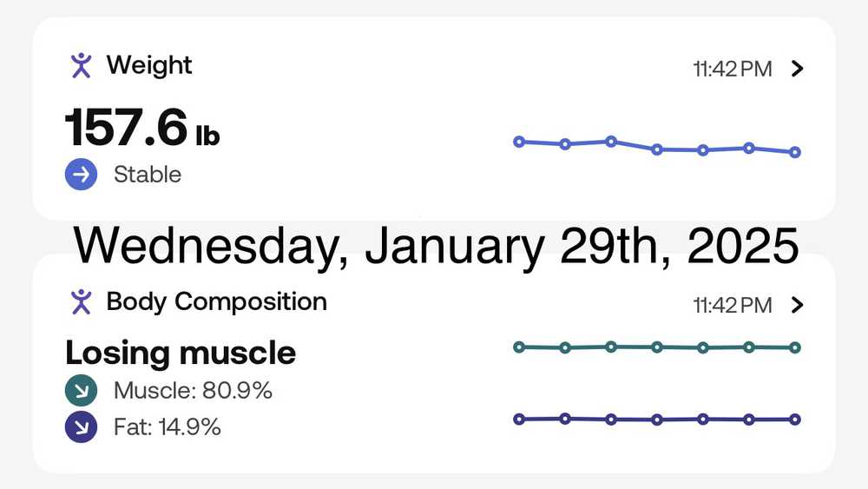Screen dimensions: 868x489
Task: Select the Fat: 14.9% value
Action: (x=167, y=427)
